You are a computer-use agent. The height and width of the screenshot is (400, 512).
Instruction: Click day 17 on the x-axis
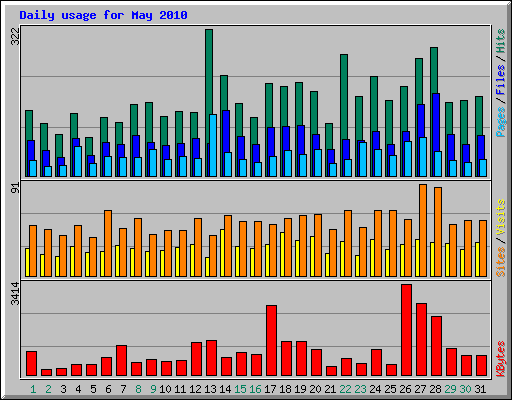[270, 389]
